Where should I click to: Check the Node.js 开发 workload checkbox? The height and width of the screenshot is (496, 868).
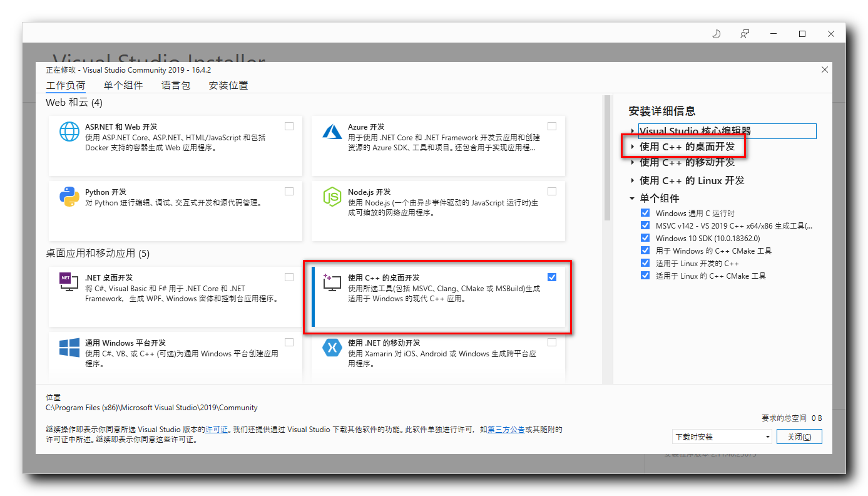click(552, 191)
